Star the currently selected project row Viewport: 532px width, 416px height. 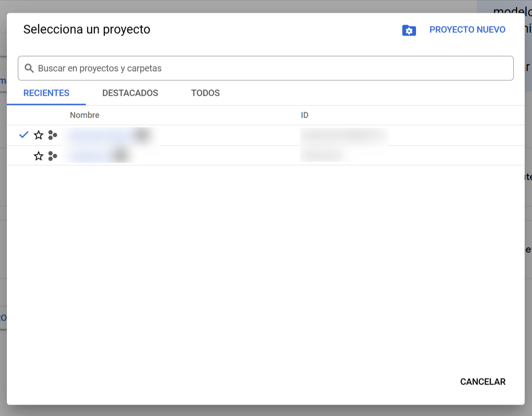(x=39, y=135)
